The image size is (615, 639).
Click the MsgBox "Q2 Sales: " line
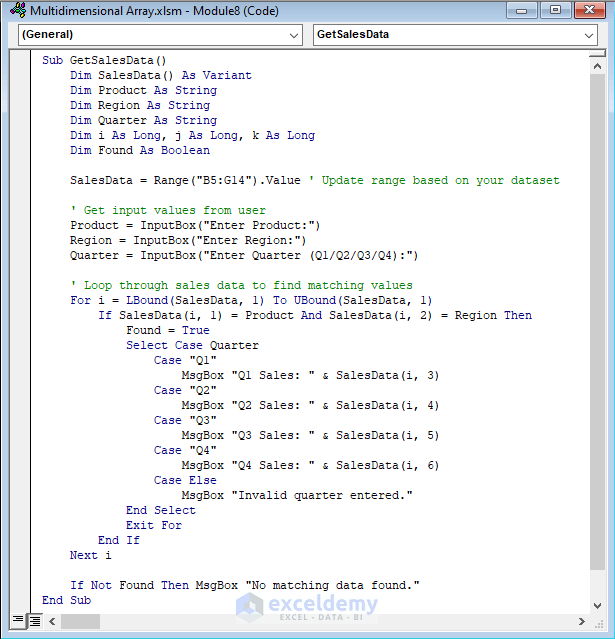[311, 405]
